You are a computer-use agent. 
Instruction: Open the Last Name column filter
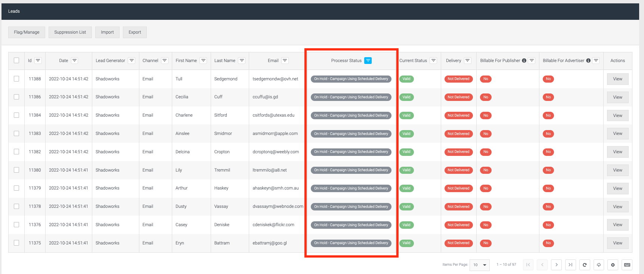pyautogui.click(x=242, y=61)
